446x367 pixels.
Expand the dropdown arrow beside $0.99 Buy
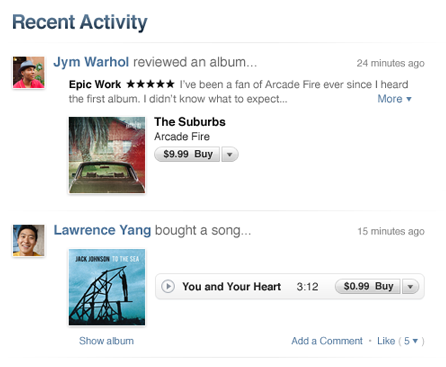coord(410,286)
